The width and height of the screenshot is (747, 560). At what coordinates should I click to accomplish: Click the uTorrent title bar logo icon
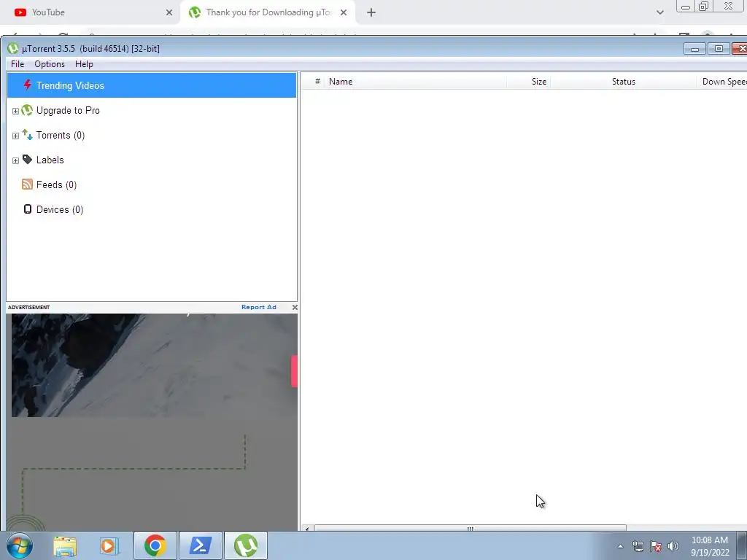pos(13,49)
